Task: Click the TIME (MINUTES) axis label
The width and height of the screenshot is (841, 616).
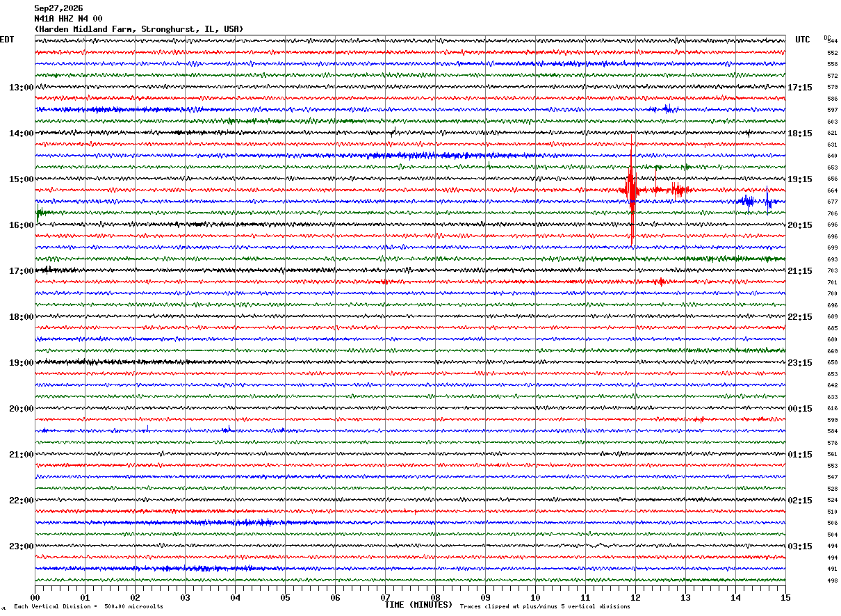Action: [x=418, y=605]
